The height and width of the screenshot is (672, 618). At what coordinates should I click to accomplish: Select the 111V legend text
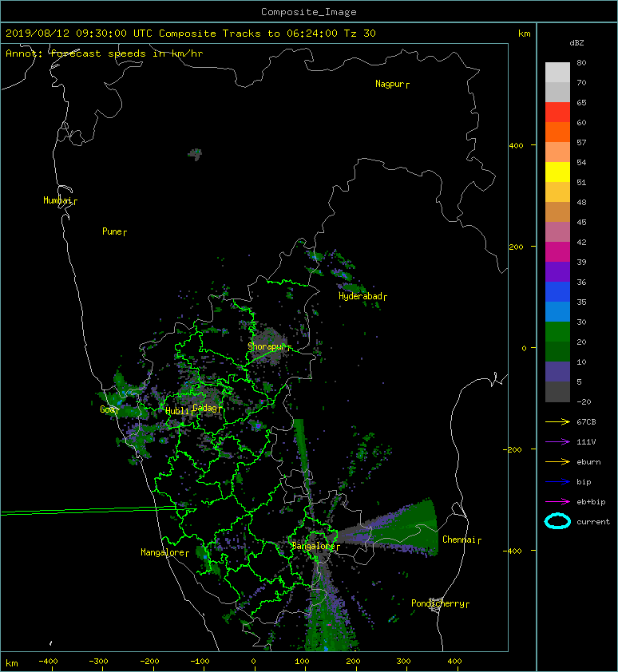pos(586,442)
